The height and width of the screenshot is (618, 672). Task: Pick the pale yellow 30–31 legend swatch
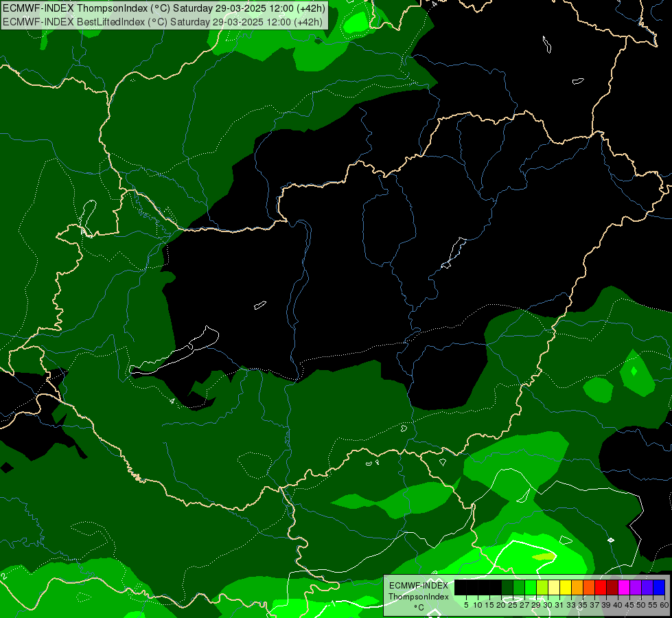(x=554, y=587)
